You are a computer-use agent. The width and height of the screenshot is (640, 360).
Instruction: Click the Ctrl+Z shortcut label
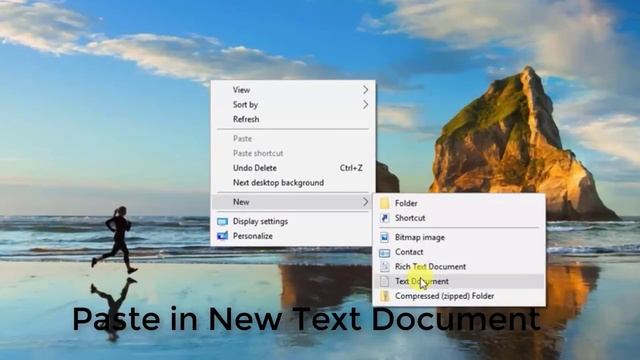[351, 168]
